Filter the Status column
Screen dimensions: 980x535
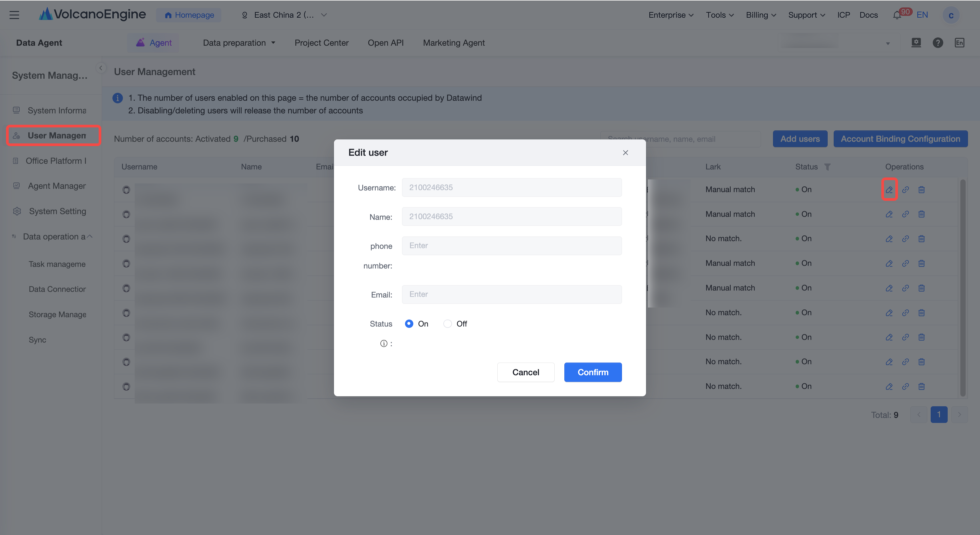(827, 167)
